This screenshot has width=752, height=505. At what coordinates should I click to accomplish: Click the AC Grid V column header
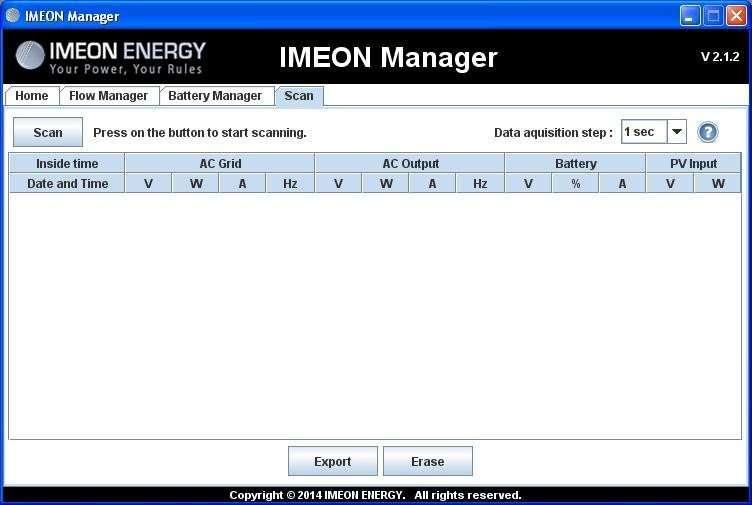148,184
